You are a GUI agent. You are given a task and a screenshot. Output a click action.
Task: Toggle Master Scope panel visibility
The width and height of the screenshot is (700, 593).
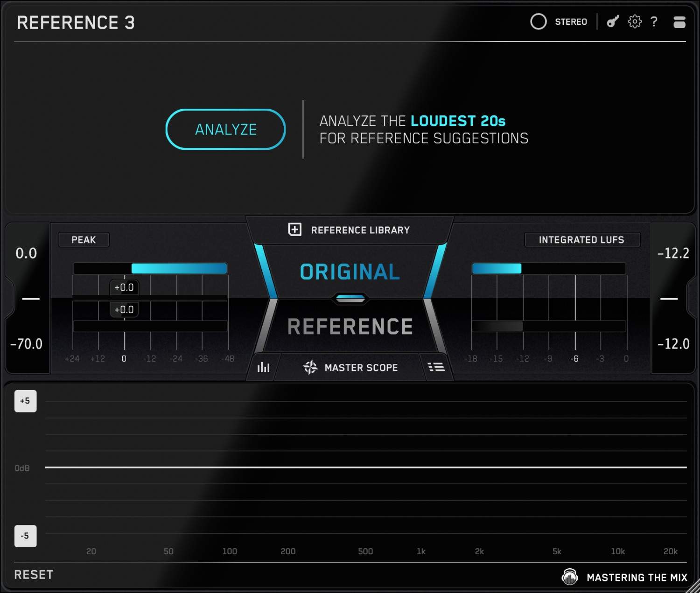pyautogui.click(x=360, y=367)
